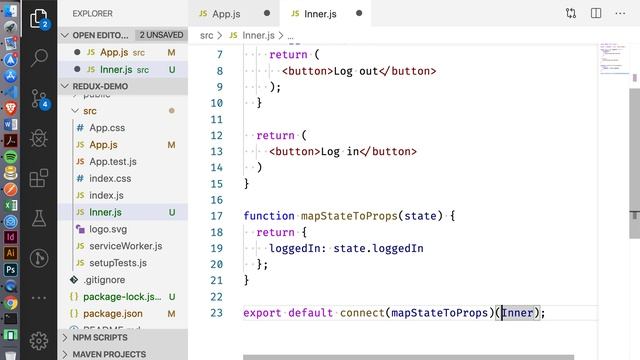Click the highlighted Inner on line 23

tap(518, 313)
